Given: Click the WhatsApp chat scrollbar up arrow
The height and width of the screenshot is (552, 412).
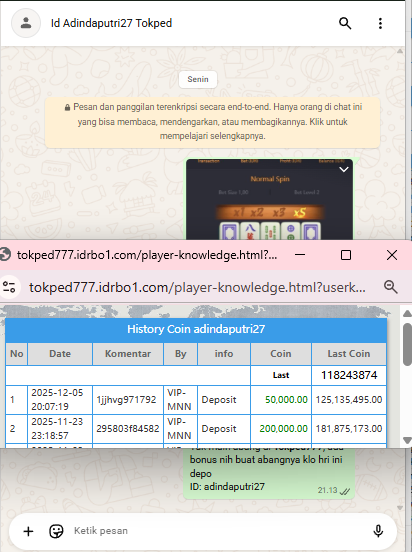Looking at the screenshot, I should (400, 51).
